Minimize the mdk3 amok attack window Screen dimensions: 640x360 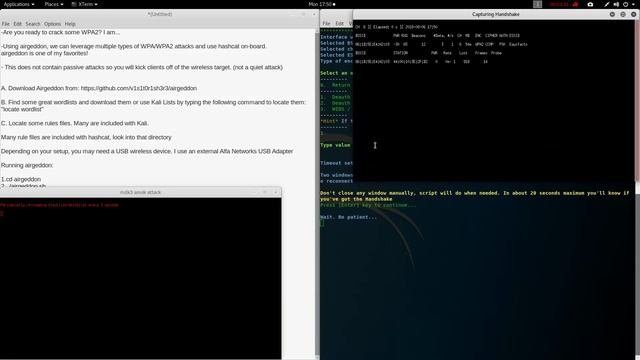253,192
